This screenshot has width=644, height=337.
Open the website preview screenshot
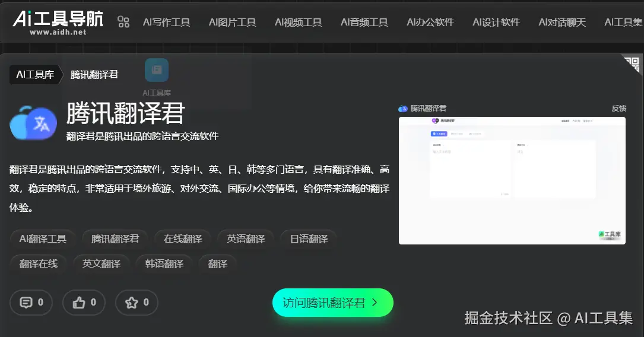[512, 180]
